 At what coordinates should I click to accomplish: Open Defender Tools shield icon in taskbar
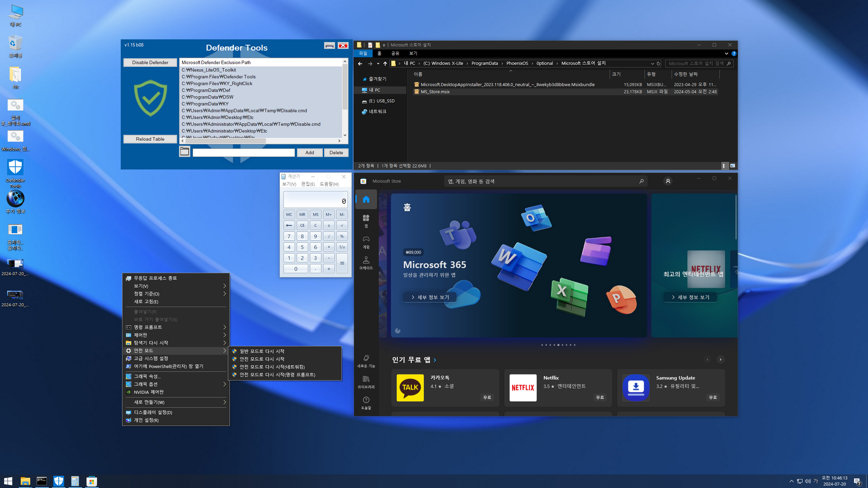pyautogui.click(x=58, y=481)
